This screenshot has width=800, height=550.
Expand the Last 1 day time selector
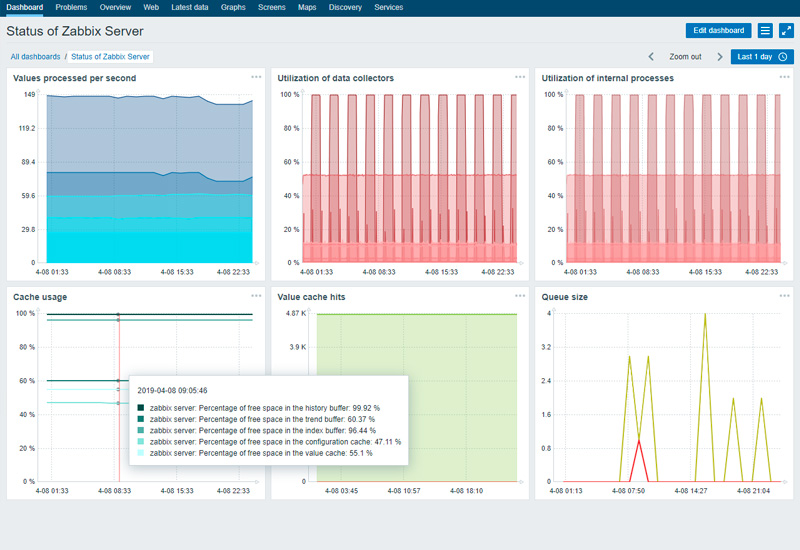tap(754, 57)
